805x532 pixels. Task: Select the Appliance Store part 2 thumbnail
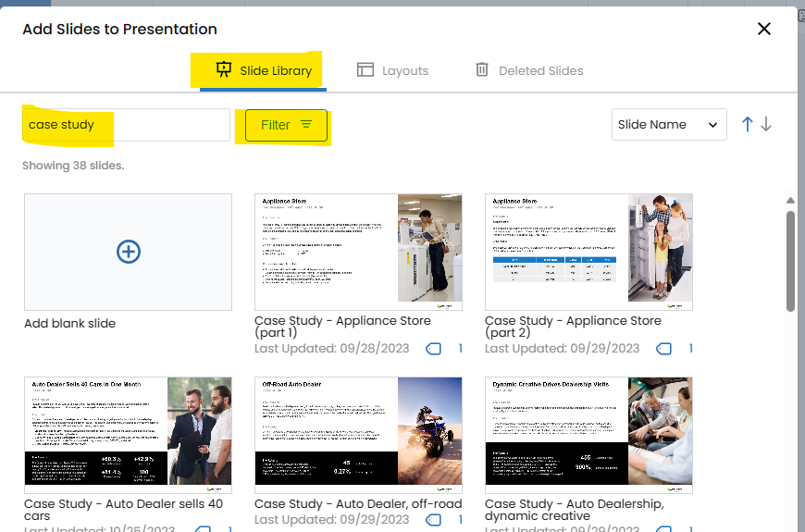pos(588,252)
